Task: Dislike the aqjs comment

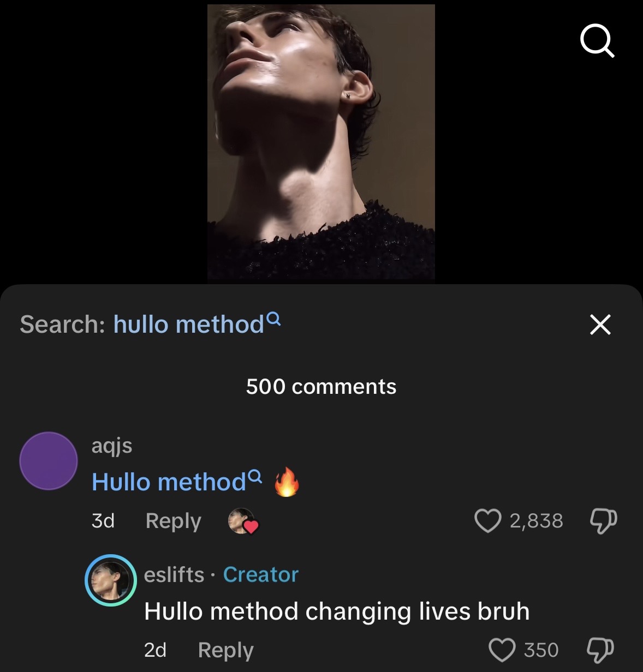Action: pos(603,521)
